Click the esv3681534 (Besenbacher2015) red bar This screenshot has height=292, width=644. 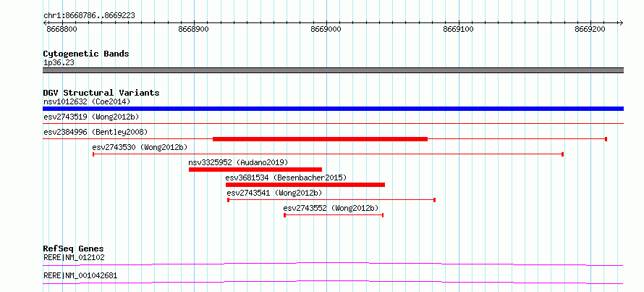305,185
